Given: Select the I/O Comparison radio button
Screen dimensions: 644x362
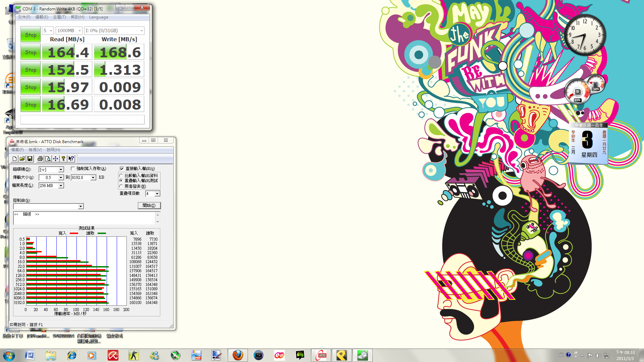Looking at the screenshot, I should (121, 176).
